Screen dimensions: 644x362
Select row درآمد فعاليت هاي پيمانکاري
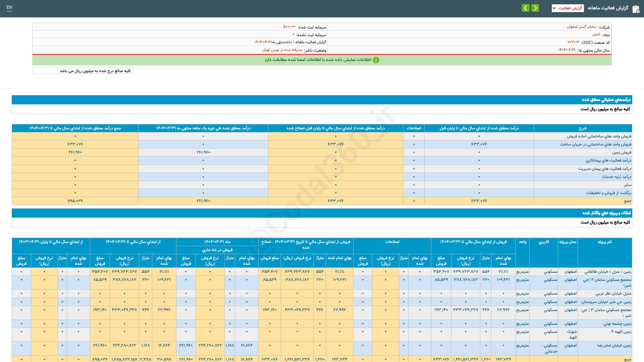[x=608, y=161]
